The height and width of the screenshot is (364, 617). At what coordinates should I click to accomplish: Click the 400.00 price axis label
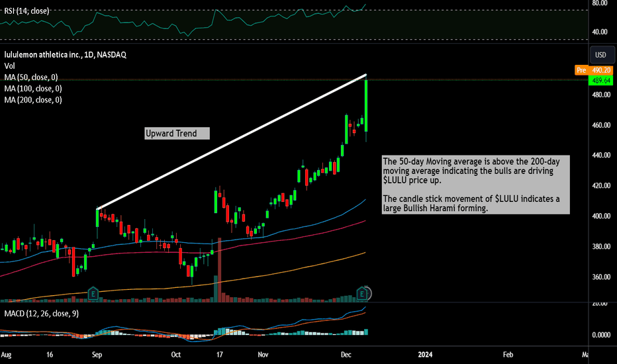[601, 216]
